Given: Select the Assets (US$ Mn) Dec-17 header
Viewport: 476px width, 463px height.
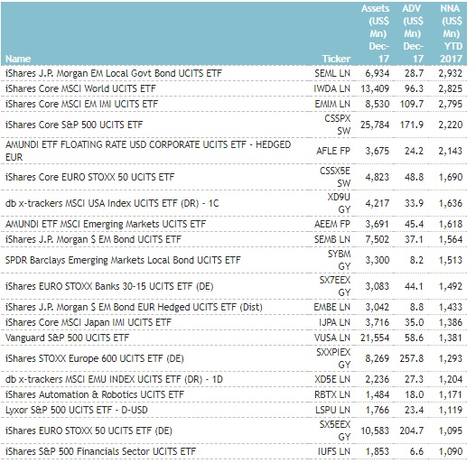Looking at the screenshot, I should pyautogui.click(x=375, y=33).
